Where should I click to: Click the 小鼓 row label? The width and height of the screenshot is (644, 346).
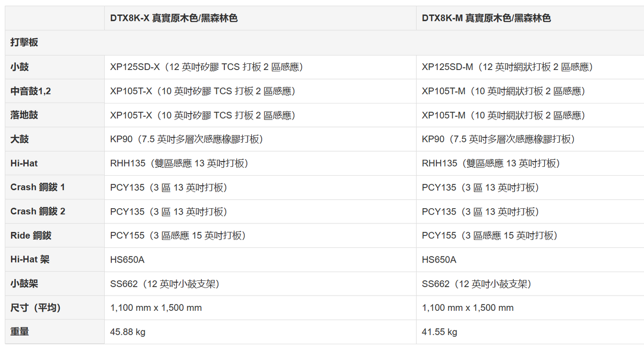pyautogui.click(x=20, y=67)
